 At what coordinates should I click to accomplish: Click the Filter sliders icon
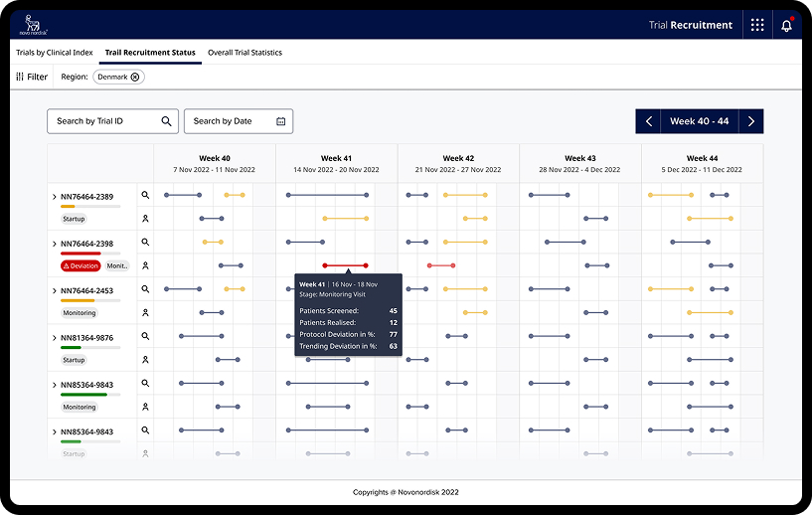point(20,77)
